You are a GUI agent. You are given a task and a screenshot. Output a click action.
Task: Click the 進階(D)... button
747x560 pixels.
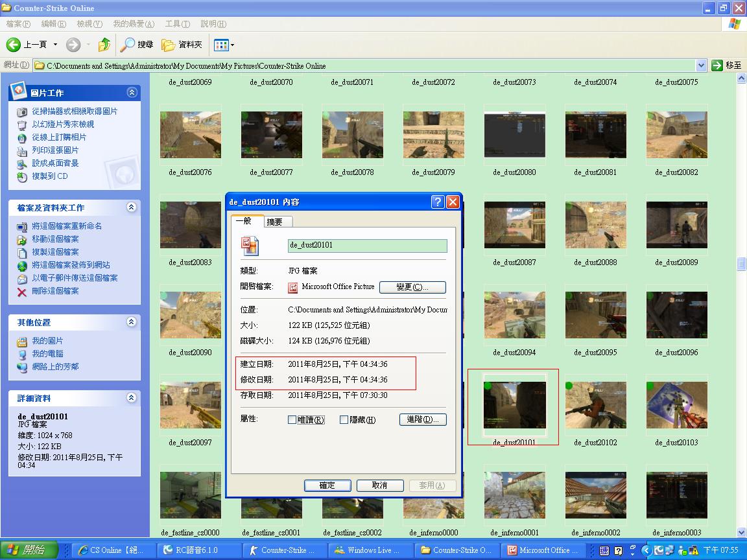coord(423,419)
